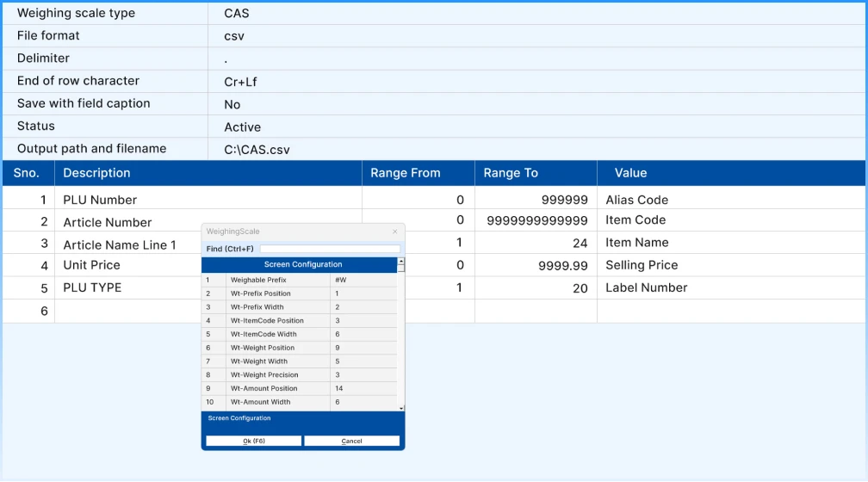Click scrollbar up arrow in Screen Configuration list
Screen dimensions: 868x482
401,260
